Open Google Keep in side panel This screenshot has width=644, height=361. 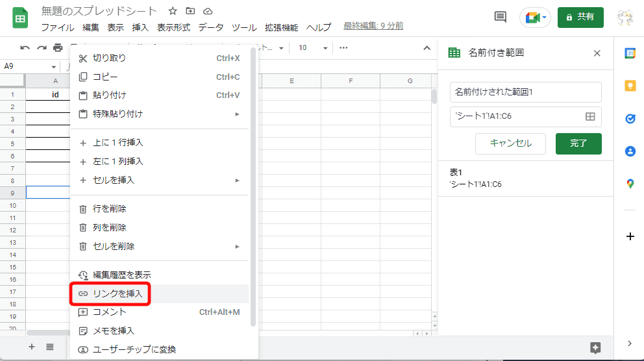[x=630, y=86]
